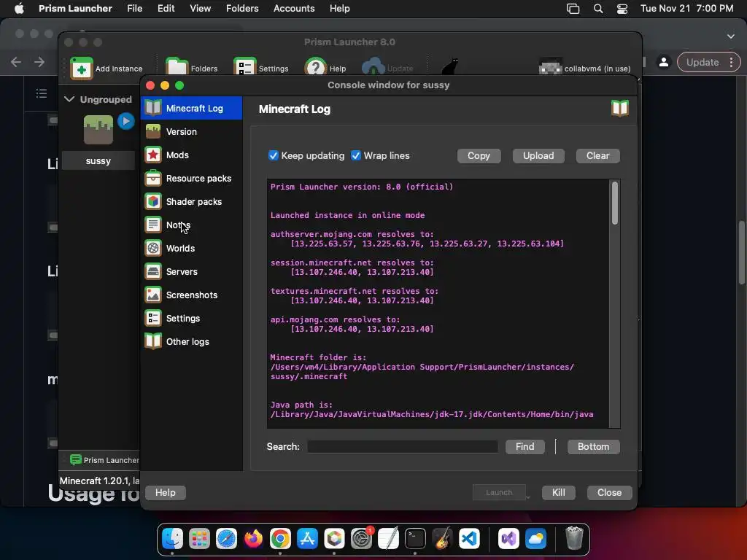Open the Accounts menu
The height and width of the screenshot is (560, 747).
(294, 8)
